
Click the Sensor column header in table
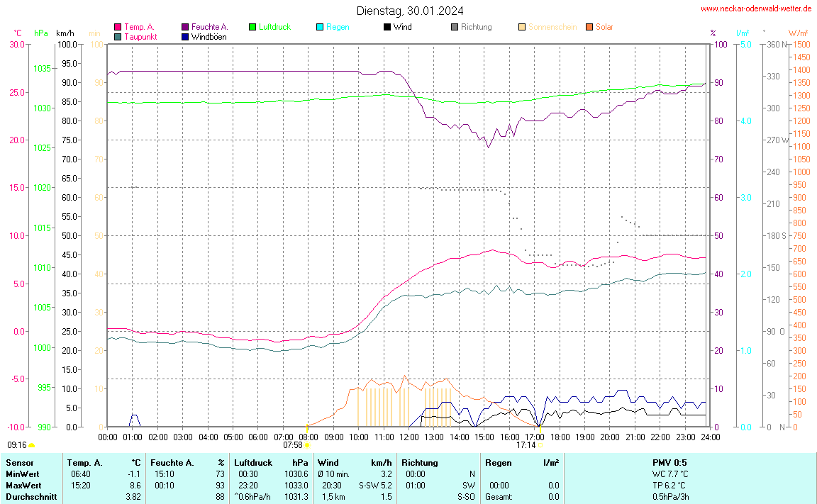[x=20, y=462]
